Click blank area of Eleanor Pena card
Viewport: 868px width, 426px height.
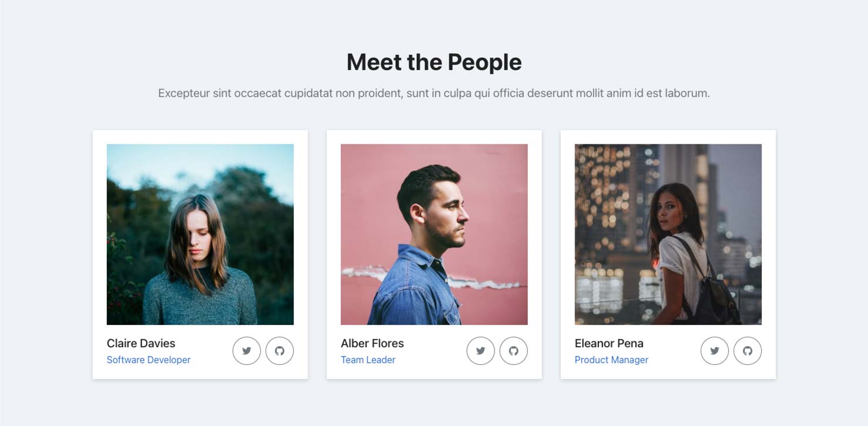tap(675, 351)
